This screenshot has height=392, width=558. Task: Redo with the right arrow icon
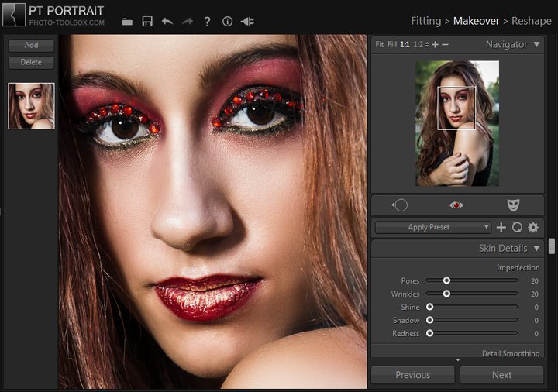pos(188,22)
